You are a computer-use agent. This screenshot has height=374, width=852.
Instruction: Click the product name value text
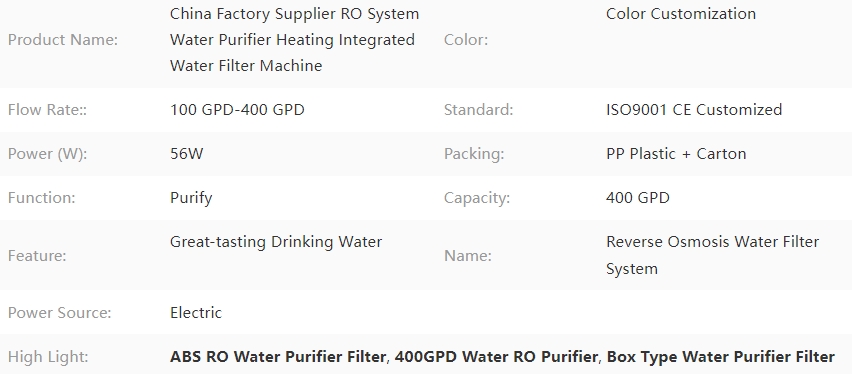click(x=295, y=40)
